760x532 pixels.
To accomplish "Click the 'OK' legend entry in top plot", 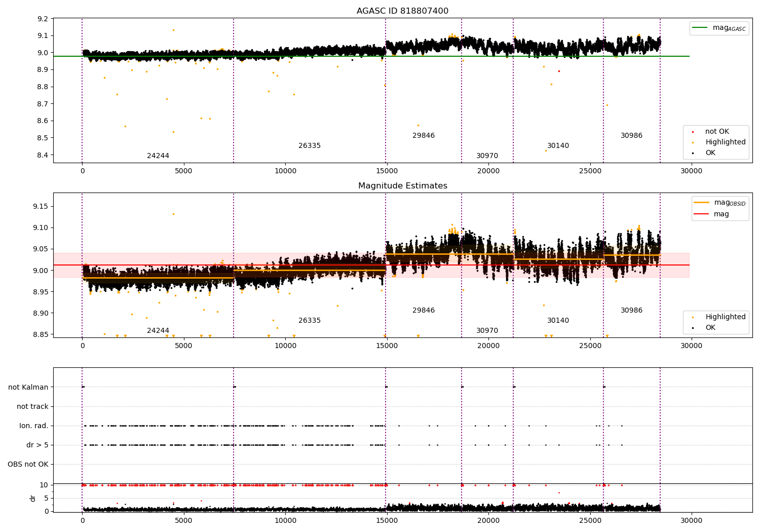I will 710,153.
